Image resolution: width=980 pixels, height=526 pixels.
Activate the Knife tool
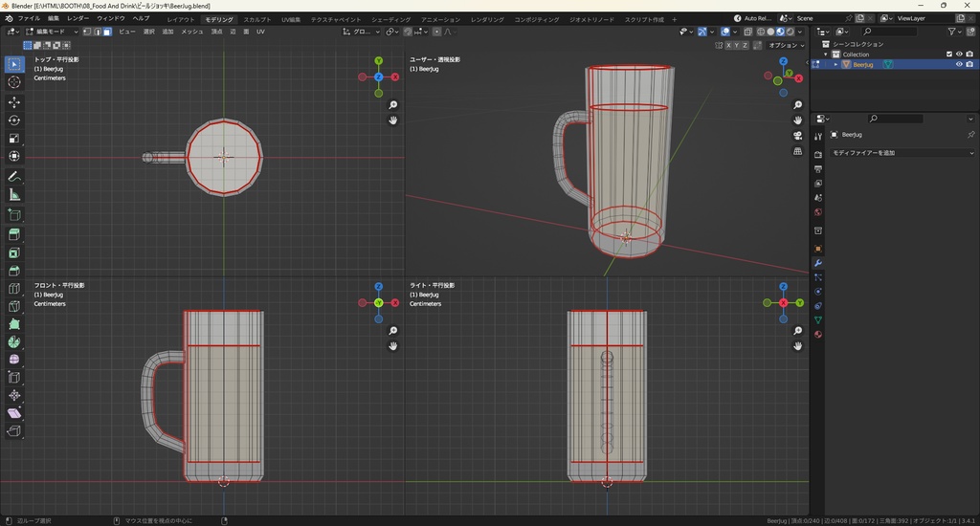(x=14, y=306)
